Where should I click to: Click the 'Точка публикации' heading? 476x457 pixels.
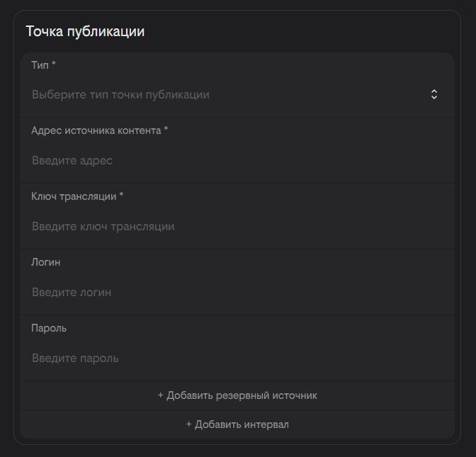tap(85, 31)
